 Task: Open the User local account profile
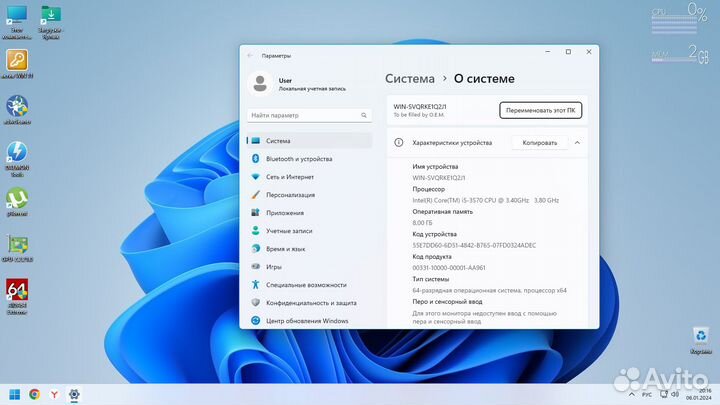pos(298,84)
